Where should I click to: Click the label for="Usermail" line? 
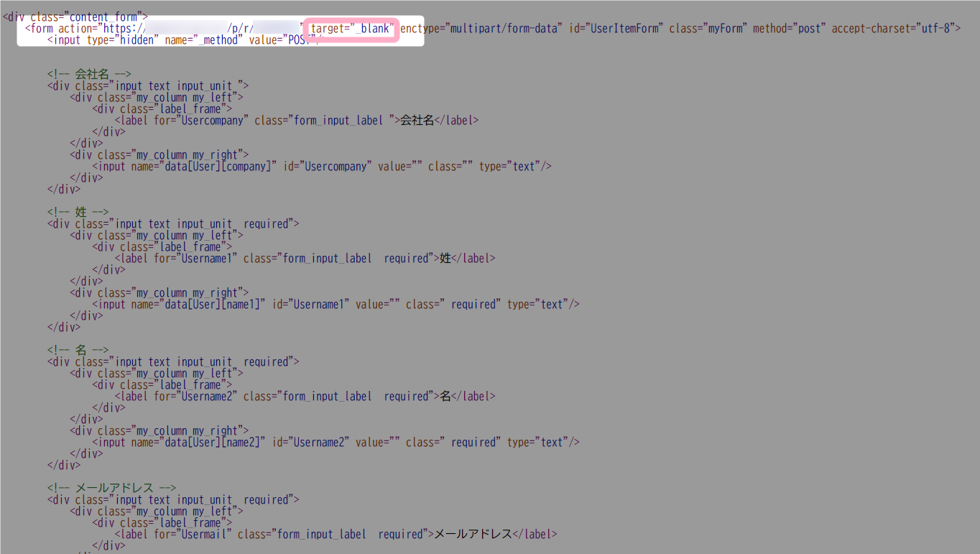(x=336, y=535)
